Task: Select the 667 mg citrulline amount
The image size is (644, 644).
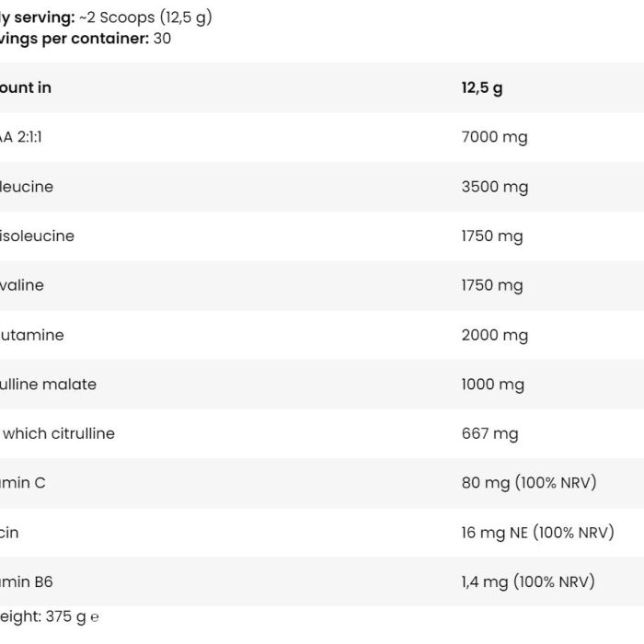Action: tap(490, 433)
